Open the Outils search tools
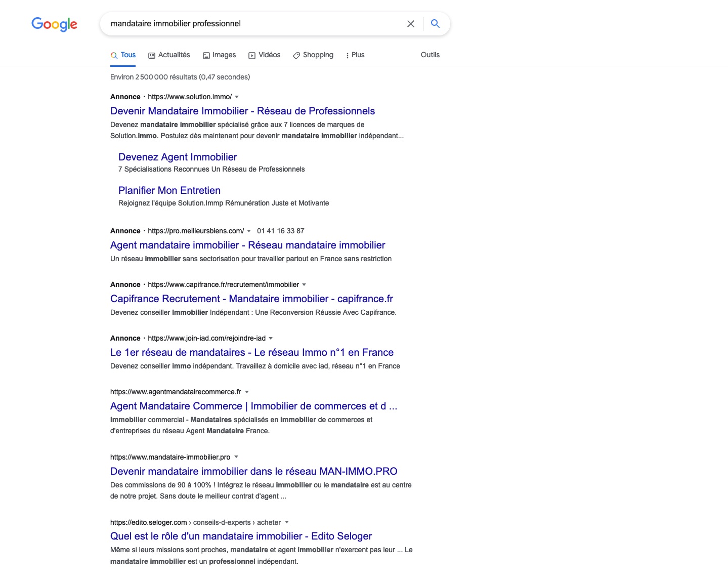The height and width of the screenshot is (579, 728). point(430,55)
